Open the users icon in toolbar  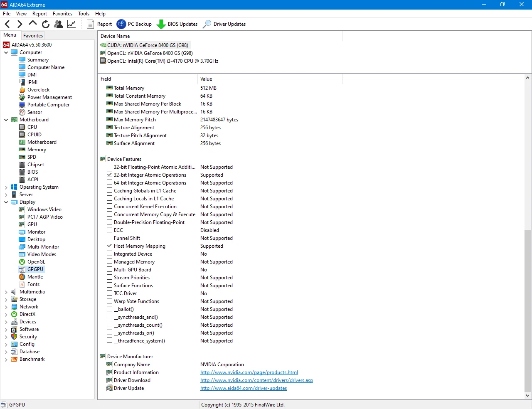pos(59,24)
